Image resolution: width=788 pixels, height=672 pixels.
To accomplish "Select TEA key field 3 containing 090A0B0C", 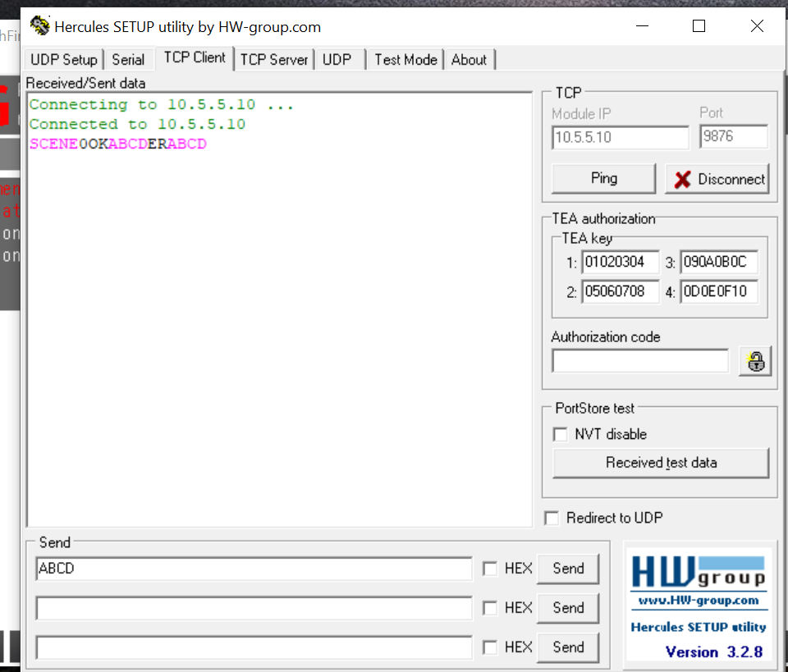I will 719,261.
